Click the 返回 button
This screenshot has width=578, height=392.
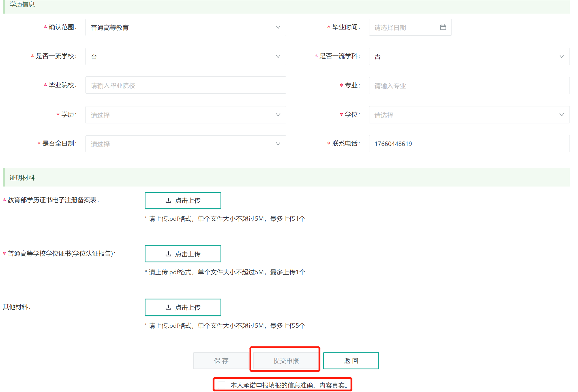[x=351, y=361]
